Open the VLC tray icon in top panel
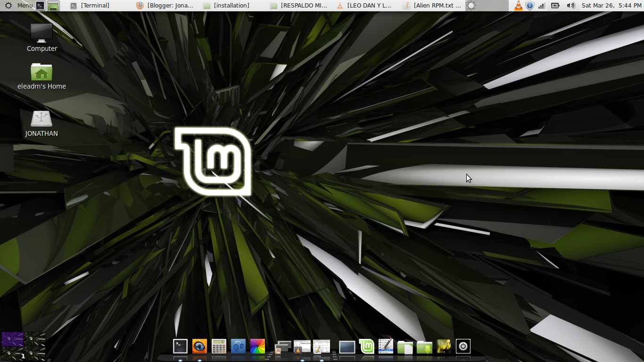The image size is (644, 362). click(518, 6)
